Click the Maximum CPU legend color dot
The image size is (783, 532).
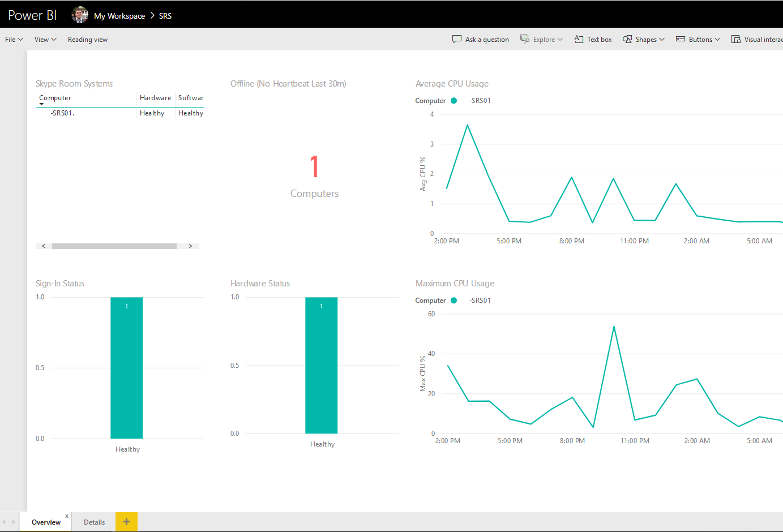(x=453, y=301)
